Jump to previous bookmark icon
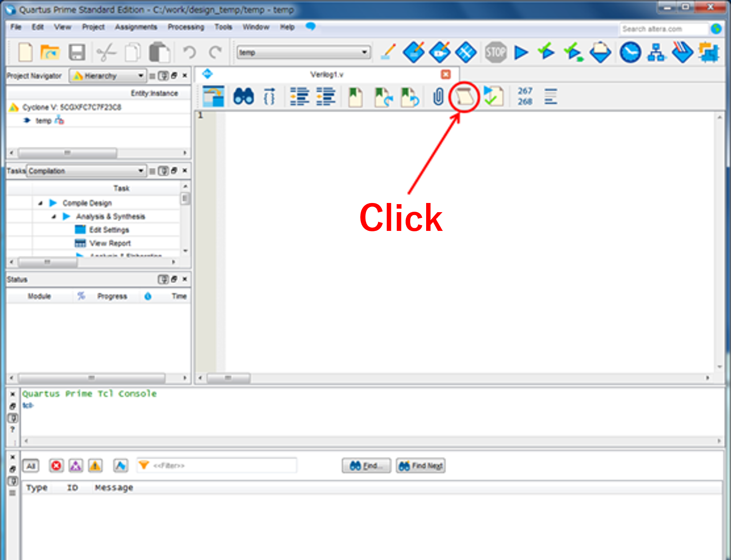Viewport: 731px width, 560px height. pos(410,97)
